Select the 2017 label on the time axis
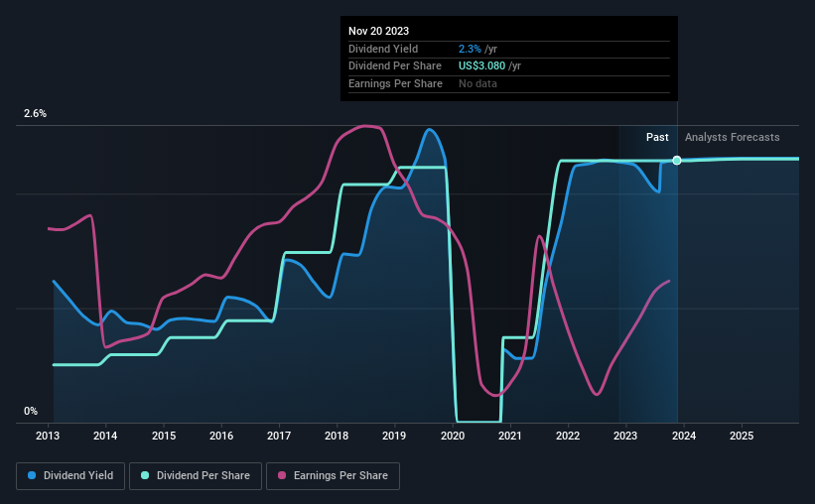The image size is (815, 504). pyautogui.click(x=279, y=436)
